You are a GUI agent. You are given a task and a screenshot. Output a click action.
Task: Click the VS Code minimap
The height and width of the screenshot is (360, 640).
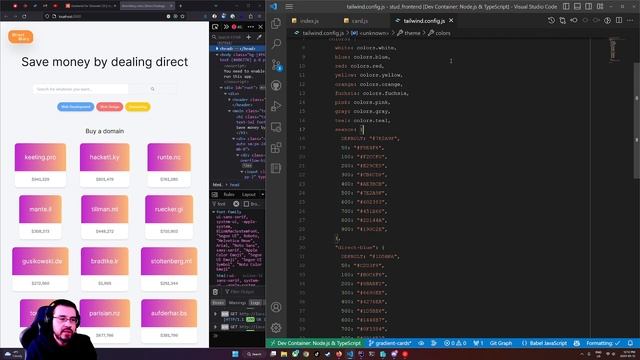point(613,49)
